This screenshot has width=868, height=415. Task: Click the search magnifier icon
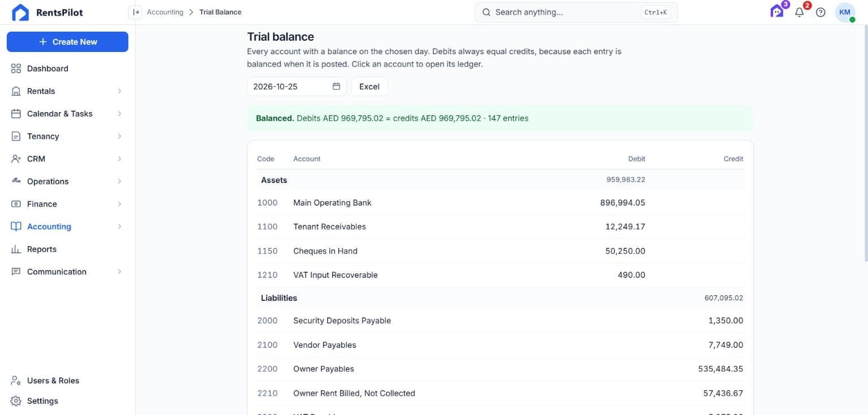(486, 12)
